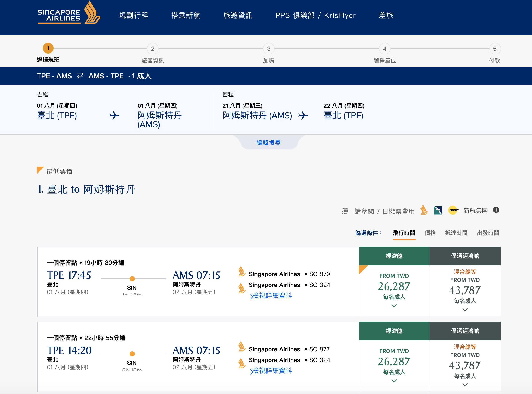
Task: Click airline icon beside SQ 877
Action: click(242, 347)
